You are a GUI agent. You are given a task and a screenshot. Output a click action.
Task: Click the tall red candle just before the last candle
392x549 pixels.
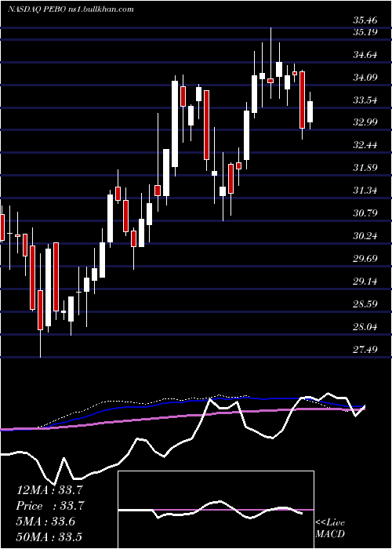point(302,100)
